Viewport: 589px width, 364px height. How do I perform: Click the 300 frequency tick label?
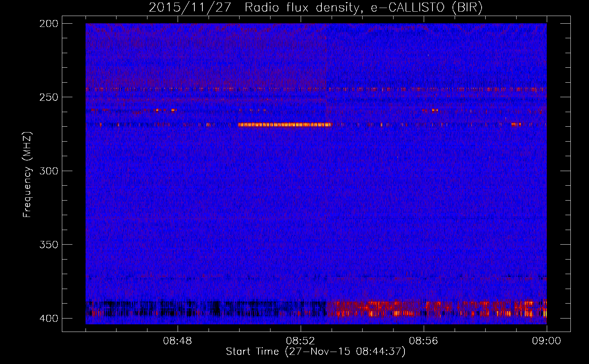pyautogui.click(x=48, y=171)
